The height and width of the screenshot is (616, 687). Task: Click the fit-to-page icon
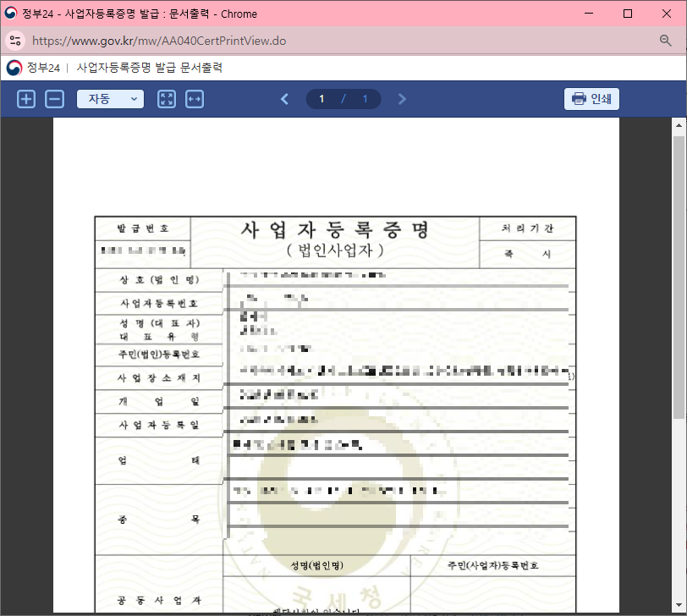coord(167,99)
